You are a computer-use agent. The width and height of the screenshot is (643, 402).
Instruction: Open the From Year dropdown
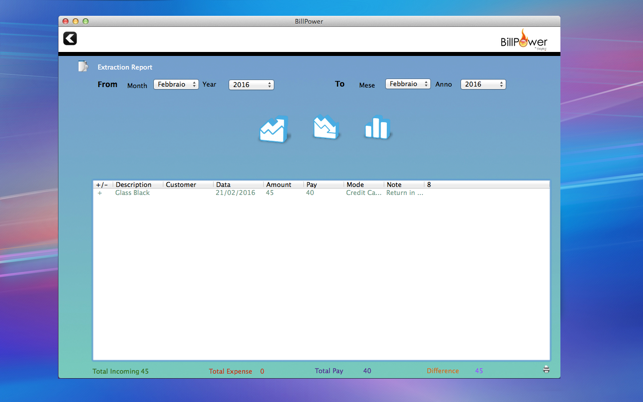251,85
